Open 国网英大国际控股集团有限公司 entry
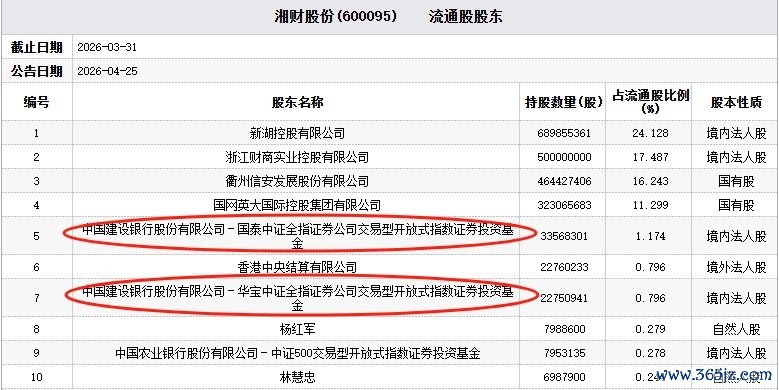Viewport: 779px width, 390px height. pyautogui.click(x=297, y=205)
